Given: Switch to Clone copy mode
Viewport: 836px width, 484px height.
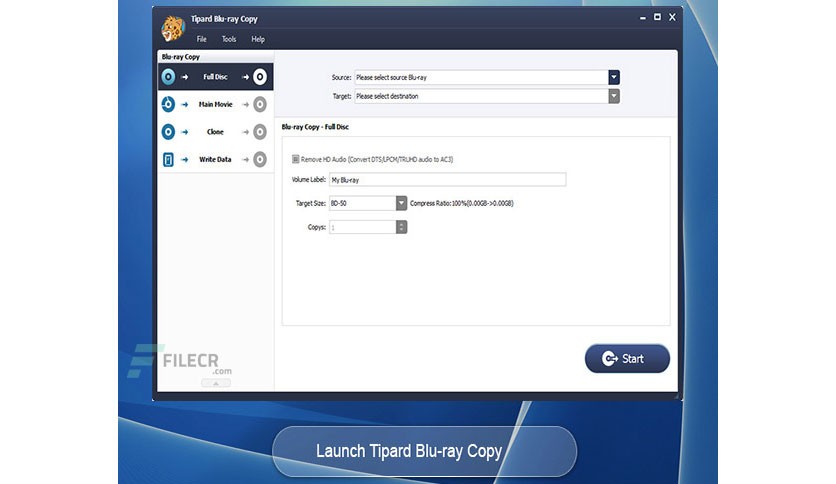Looking at the screenshot, I should 215,132.
